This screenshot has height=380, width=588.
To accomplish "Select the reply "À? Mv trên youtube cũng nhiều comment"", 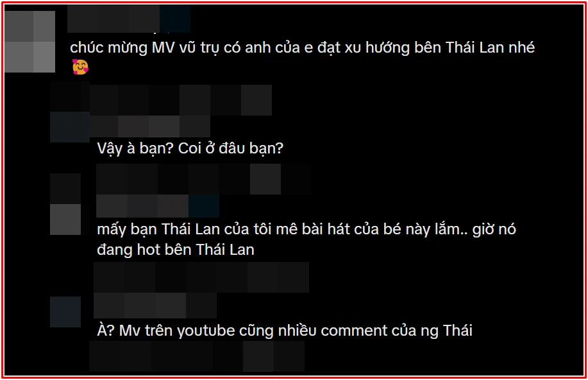I will click(285, 331).
